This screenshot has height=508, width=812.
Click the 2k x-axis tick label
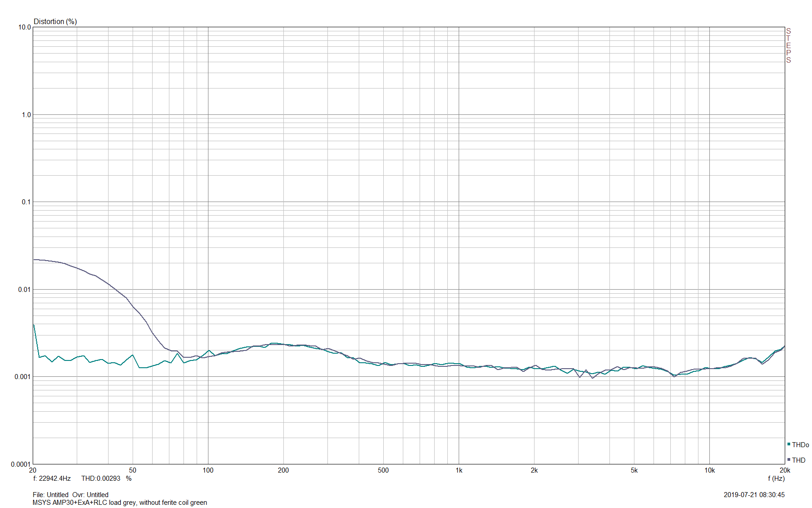click(535, 470)
